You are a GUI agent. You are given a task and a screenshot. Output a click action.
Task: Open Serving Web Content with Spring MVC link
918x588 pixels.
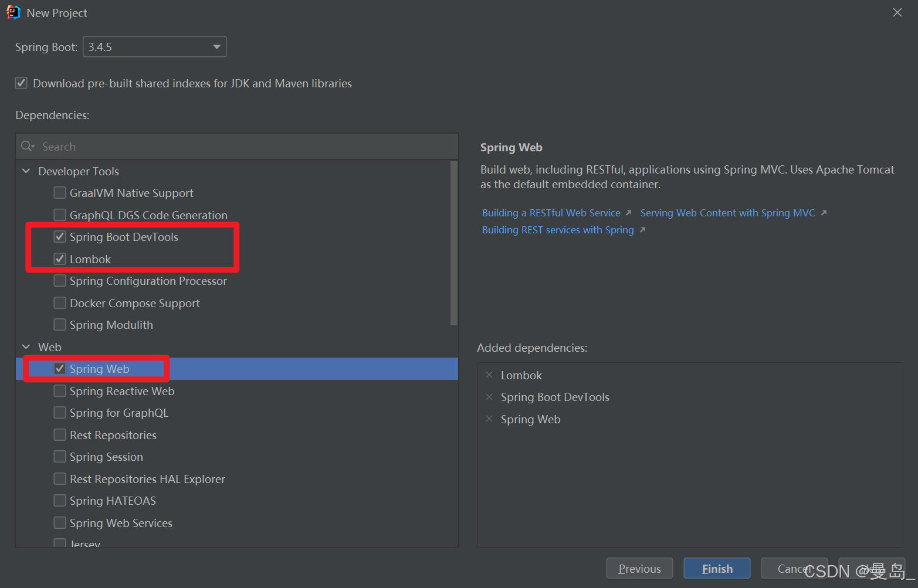pos(727,213)
